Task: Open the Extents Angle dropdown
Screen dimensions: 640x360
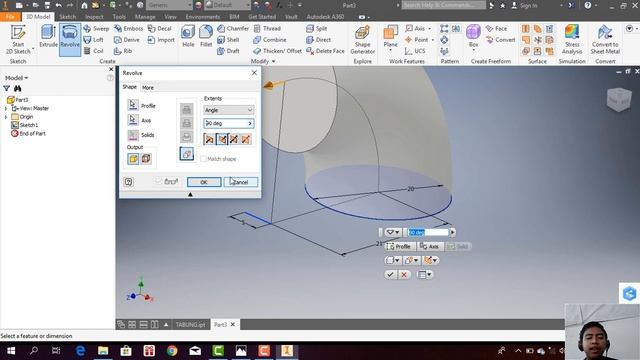Action: [229, 110]
